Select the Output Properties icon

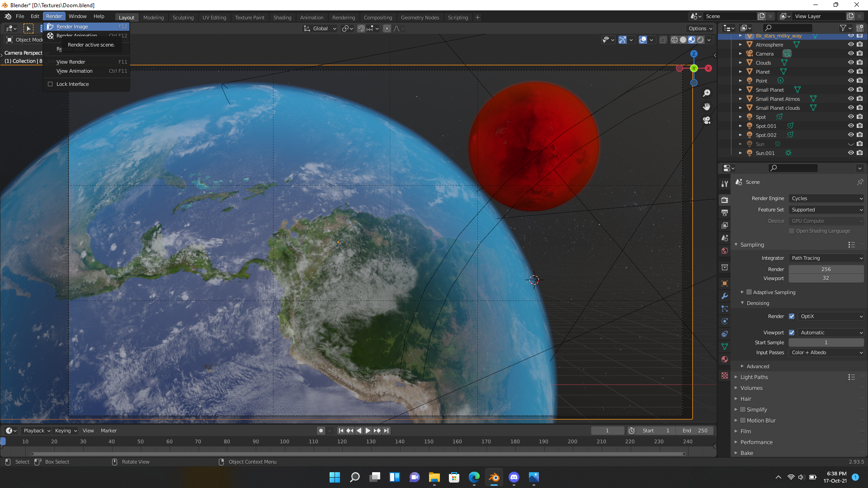pos(725,212)
